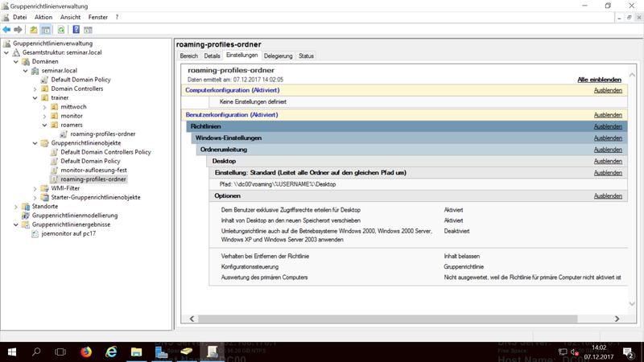This screenshot has height=362, width=644.
Task: Click the Up one level folder icon
Action: pos(33,29)
